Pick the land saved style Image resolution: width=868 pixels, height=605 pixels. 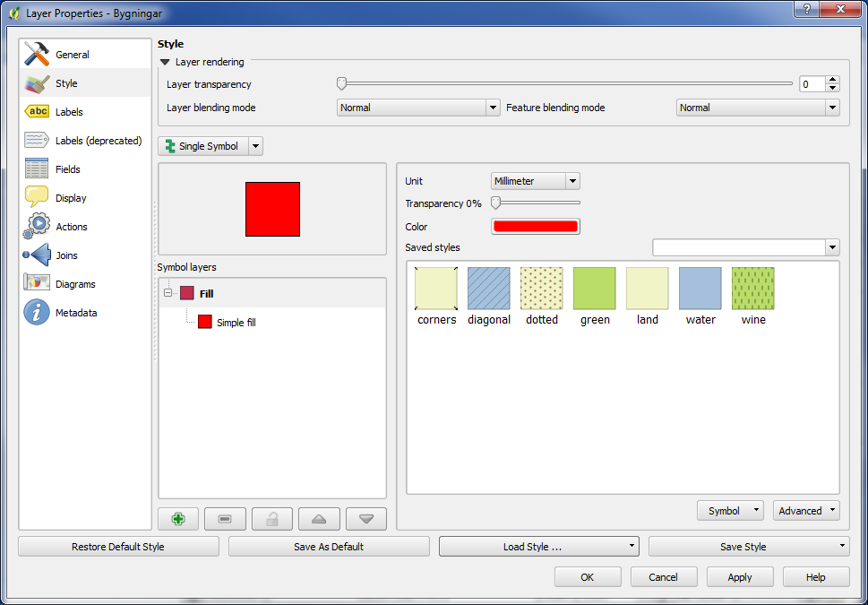click(647, 297)
